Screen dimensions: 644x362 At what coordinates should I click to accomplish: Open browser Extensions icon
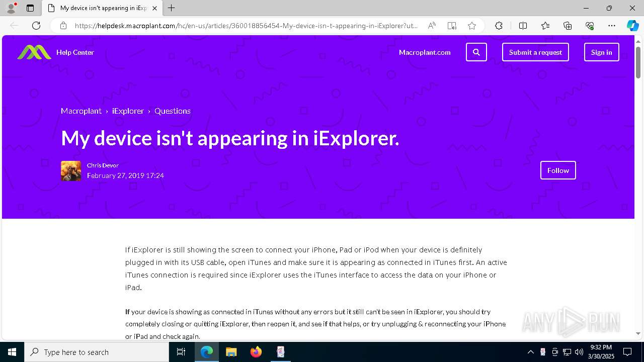point(499,26)
